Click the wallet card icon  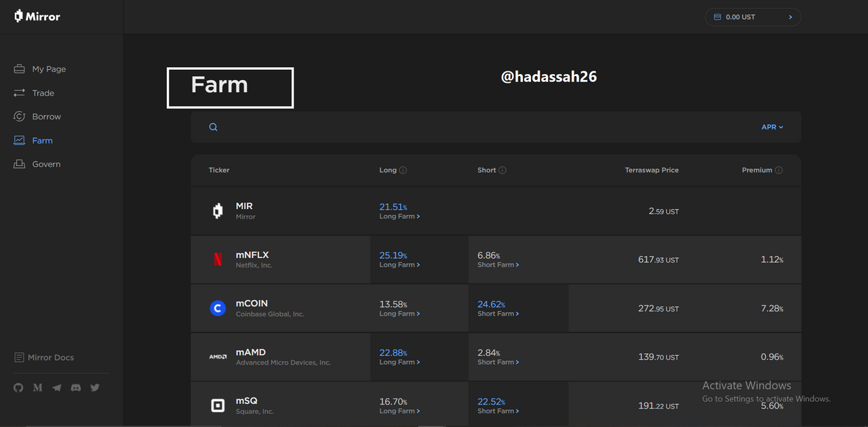(717, 17)
